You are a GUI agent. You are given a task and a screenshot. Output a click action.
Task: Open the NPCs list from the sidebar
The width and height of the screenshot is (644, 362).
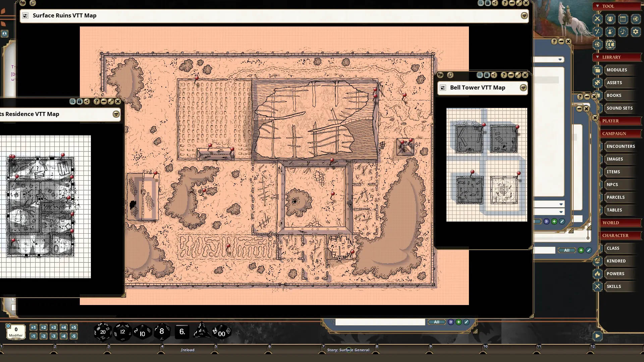pos(612,184)
